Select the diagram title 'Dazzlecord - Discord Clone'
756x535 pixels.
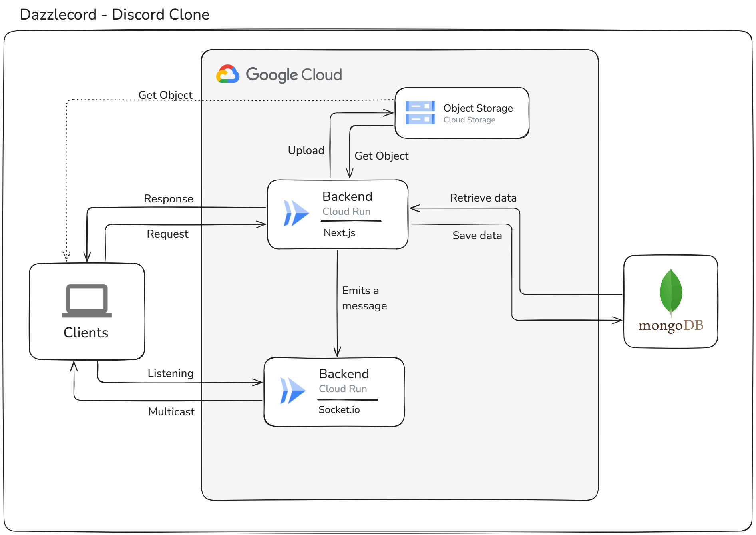[x=115, y=15]
